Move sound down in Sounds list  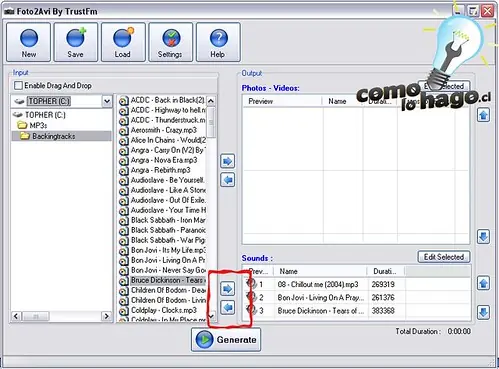(x=483, y=312)
